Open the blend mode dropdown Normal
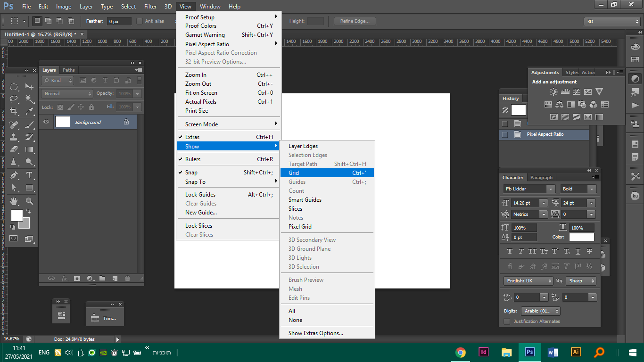The height and width of the screenshot is (362, 644). (67, 94)
